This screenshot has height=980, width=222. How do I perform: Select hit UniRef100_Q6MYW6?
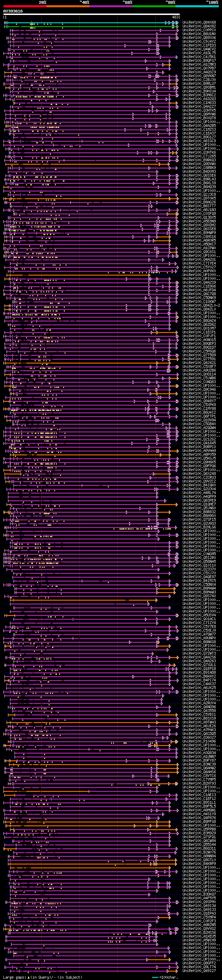coord(199,114)
